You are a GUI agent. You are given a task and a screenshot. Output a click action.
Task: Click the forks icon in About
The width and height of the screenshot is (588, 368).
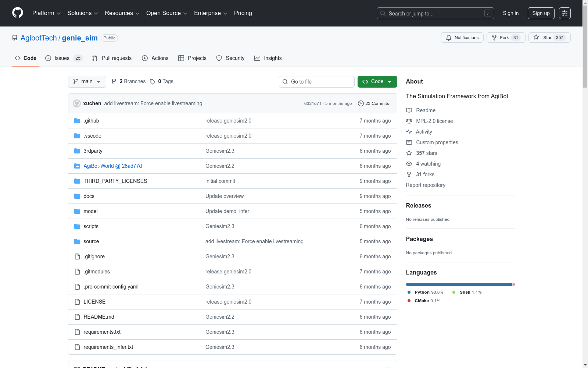[409, 174]
